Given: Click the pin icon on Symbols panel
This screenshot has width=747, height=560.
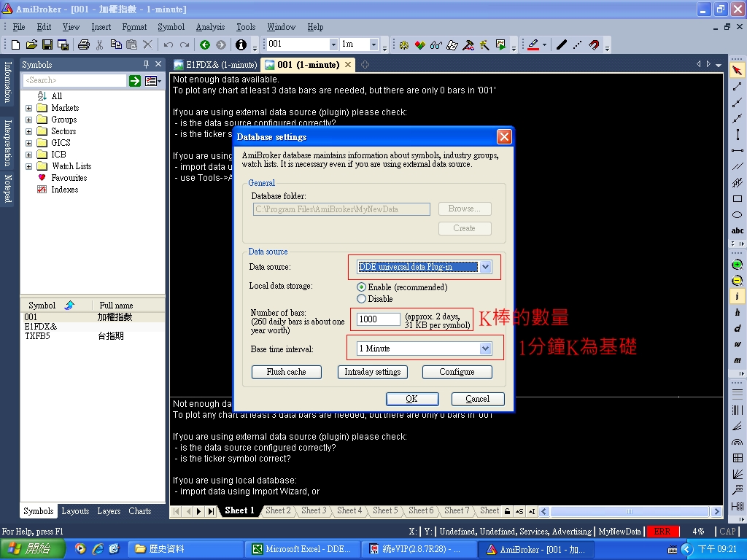Looking at the screenshot, I should (x=146, y=64).
